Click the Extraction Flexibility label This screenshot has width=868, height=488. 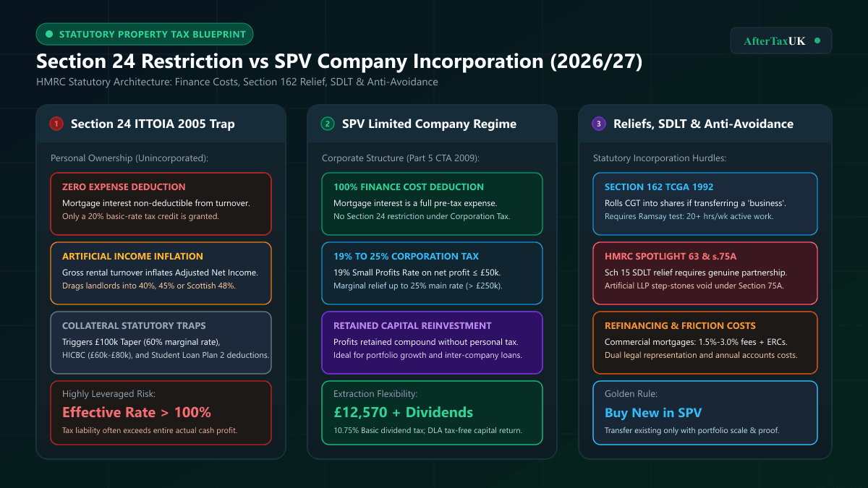[x=375, y=394]
